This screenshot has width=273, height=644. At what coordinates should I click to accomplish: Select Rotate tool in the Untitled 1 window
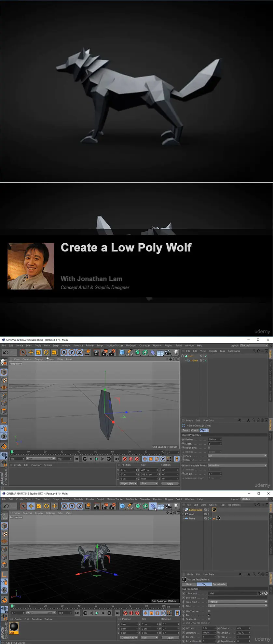46,352
